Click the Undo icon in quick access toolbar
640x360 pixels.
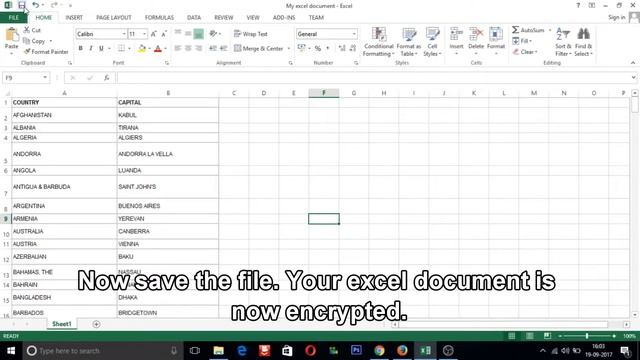(36, 5)
